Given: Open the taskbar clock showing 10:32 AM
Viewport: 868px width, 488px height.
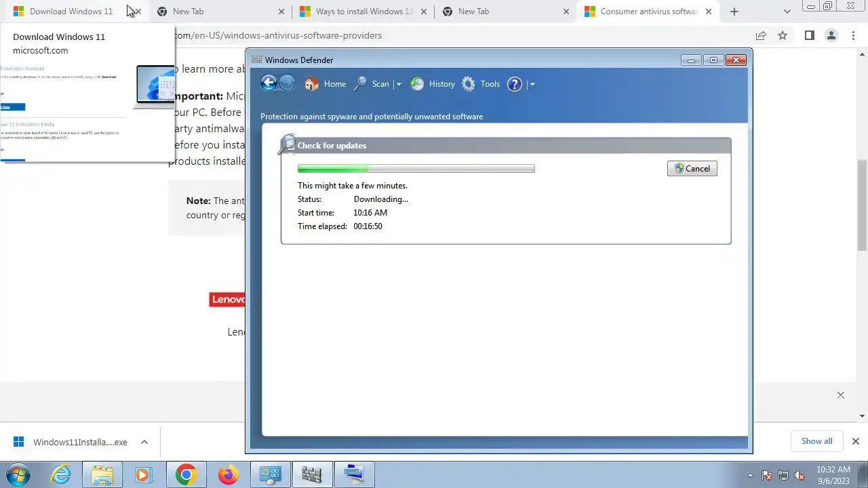Looking at the screenshot, I should (x=833, y=475).
